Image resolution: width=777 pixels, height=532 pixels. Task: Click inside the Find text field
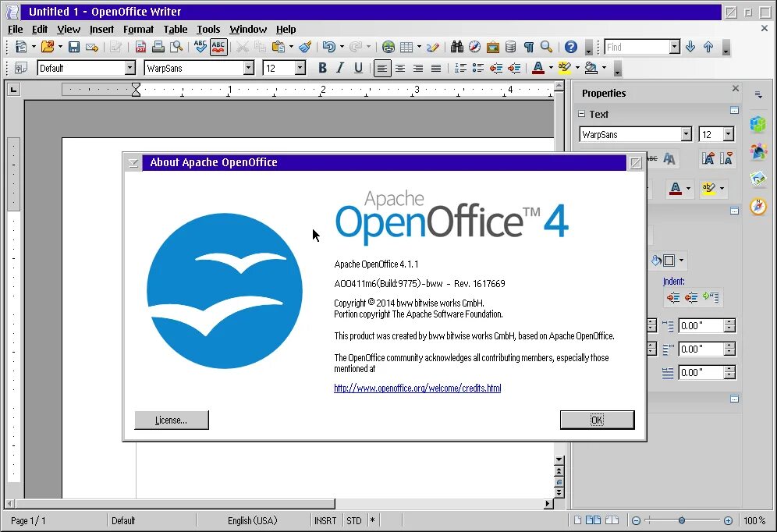pos(637,47)
